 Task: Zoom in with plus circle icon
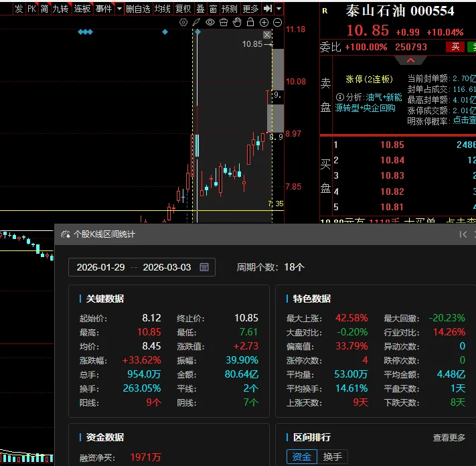pyautogui.click(x=264, y=22)
